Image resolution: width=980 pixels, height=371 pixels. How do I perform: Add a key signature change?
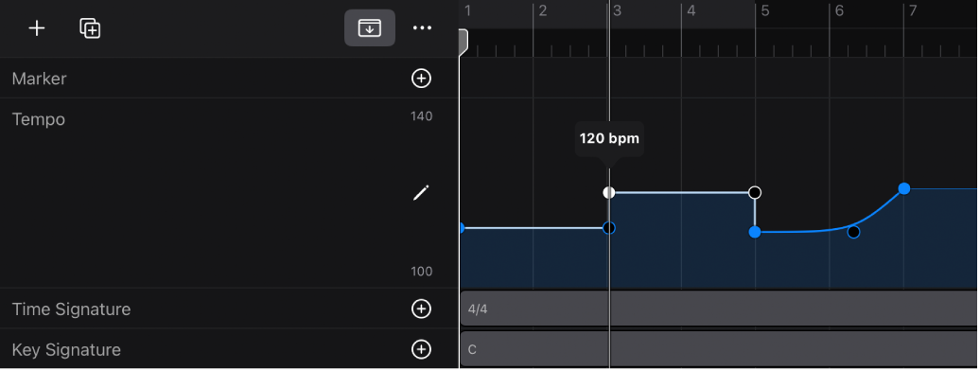click(x=421, y=349)
